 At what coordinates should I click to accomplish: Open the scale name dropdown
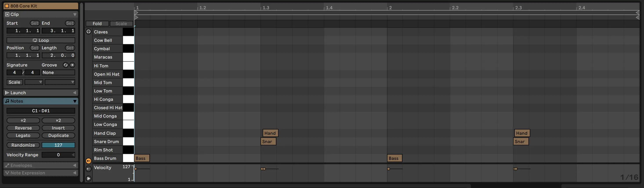click(60, 82)
